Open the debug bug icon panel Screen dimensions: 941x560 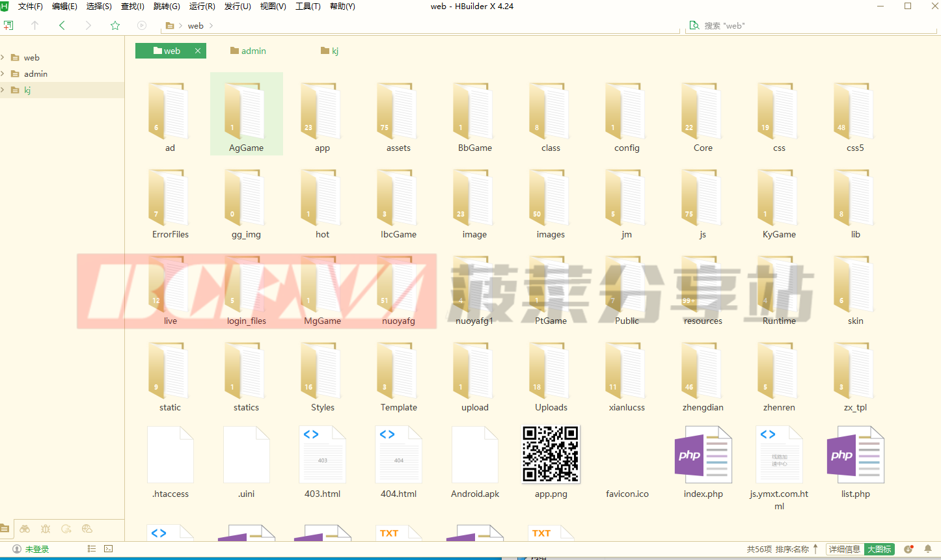coord(46,529)
